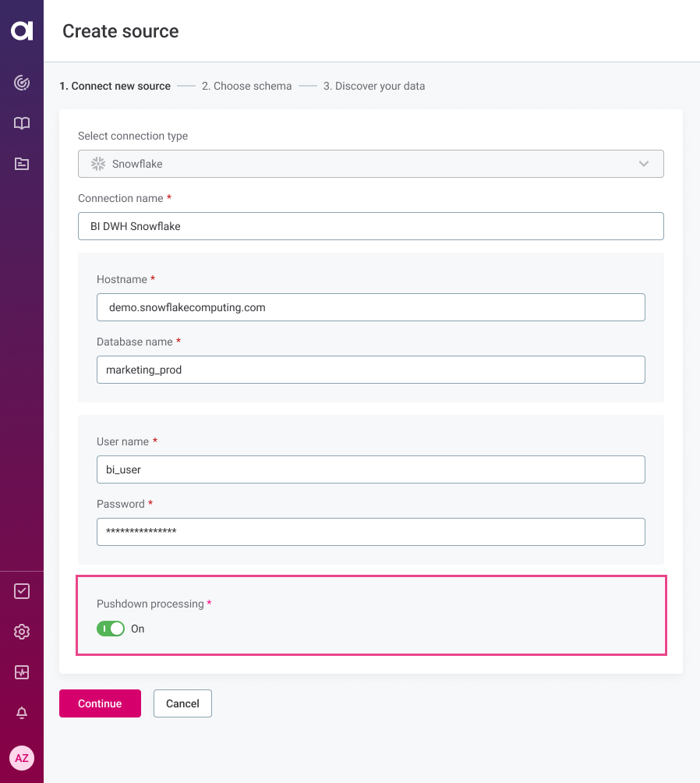Click into the Password field
700x783 pixels.
370,532
